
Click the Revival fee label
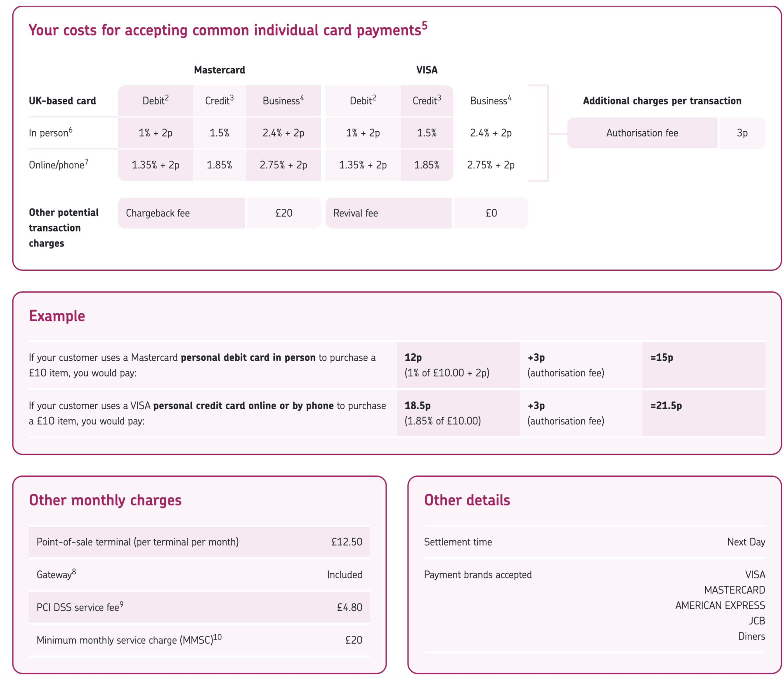coord(356,213)
